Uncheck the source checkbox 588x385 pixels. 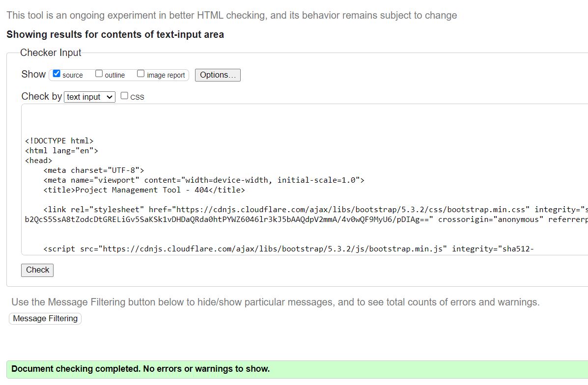[56, 73]
